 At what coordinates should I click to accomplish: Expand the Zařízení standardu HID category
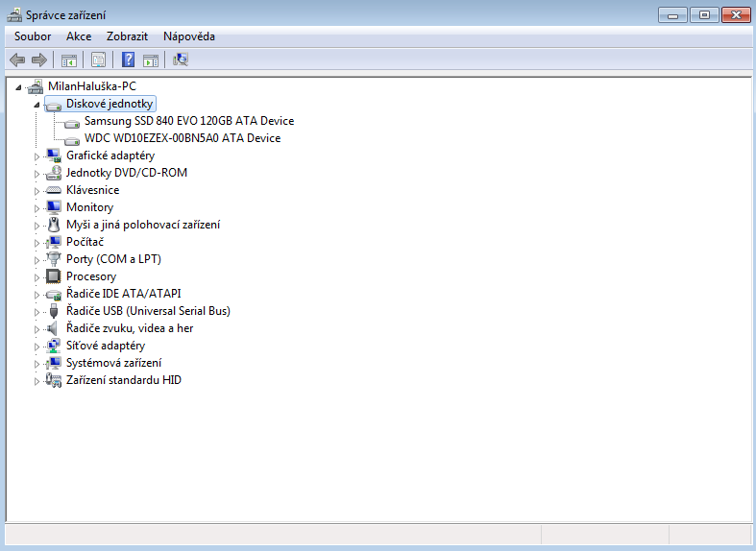(37, 381)
